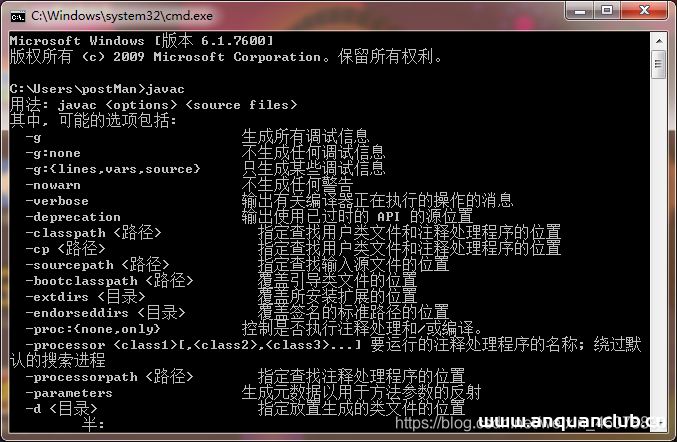The width and height of the screenshot is (677, 442).
Task: Minimize the cmd.exe window
Action: coord(580,10)
